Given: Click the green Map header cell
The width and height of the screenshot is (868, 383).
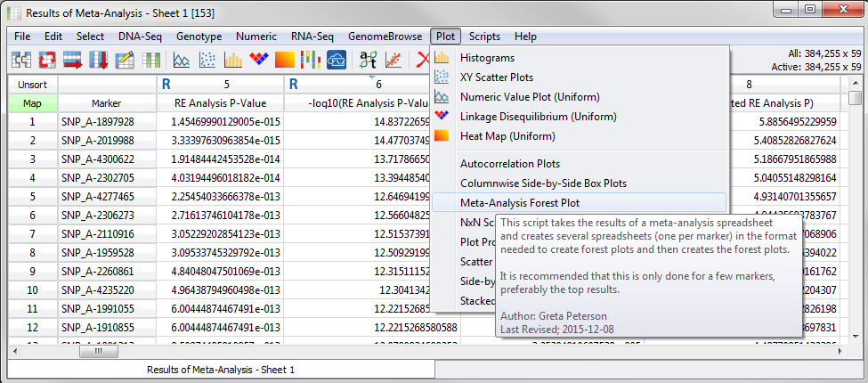Looking at the screenshot, I should [x=32, y=103].
